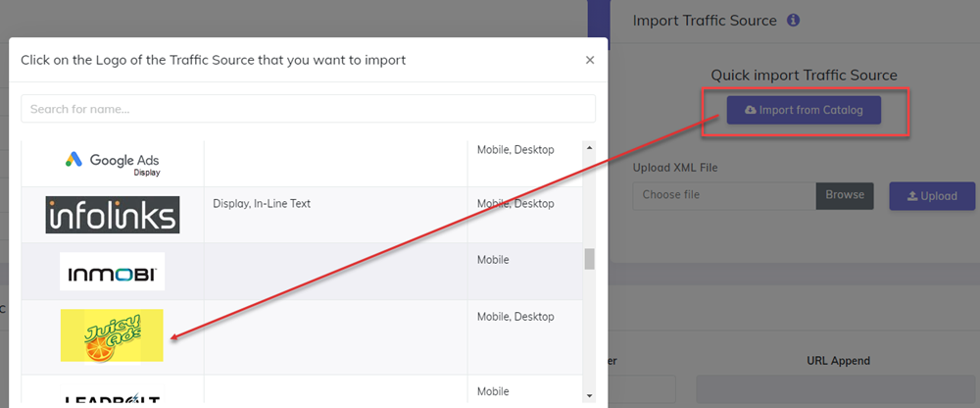Choose the Infolinks traffic source logo
Screen dimensions: 980x408
[x=113, y=215]
